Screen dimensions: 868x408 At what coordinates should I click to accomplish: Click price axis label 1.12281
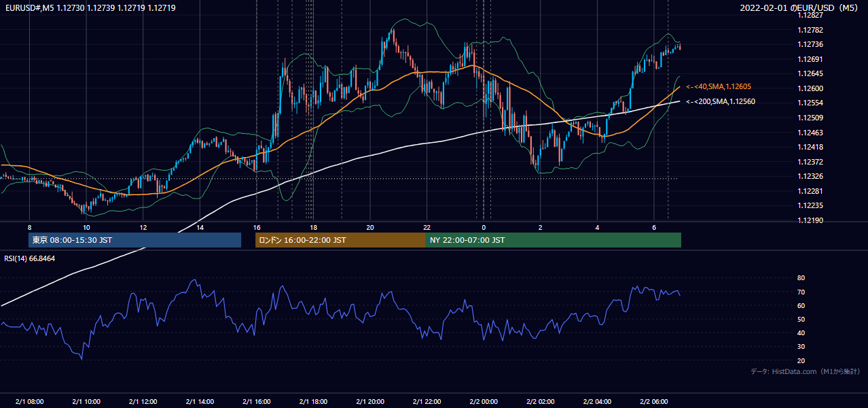point(811,191)
